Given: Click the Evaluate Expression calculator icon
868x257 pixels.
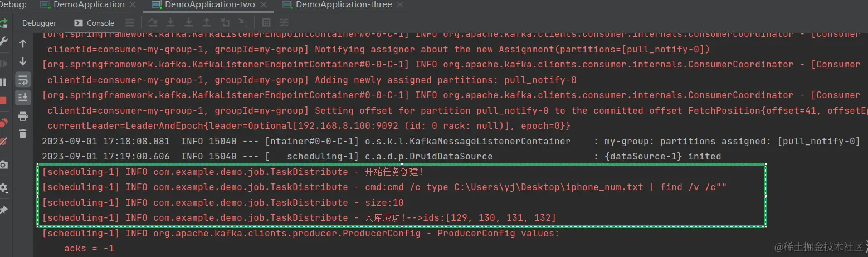Looking at the screenshot, I should tap(266, 23).
